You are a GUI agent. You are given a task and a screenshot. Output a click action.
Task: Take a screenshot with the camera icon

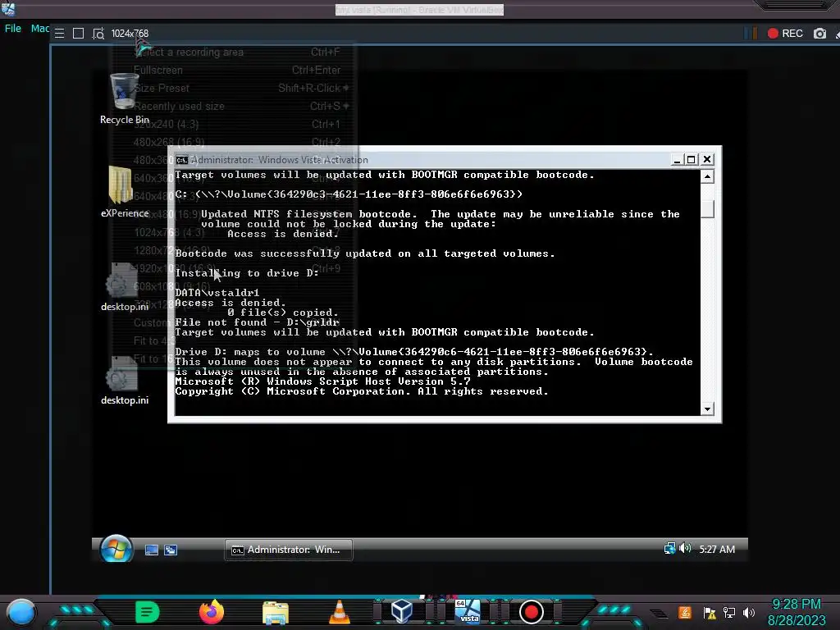coord(819,33)
